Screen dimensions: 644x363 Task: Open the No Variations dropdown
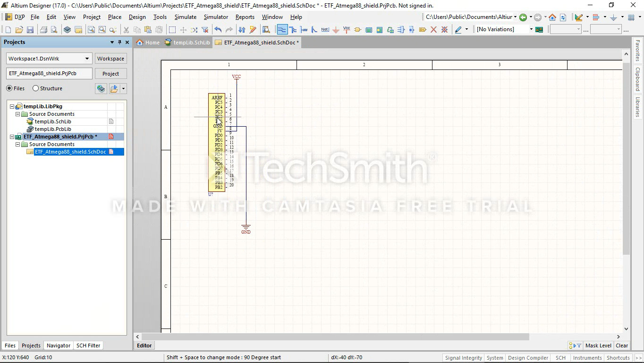click(x=531, y=29)
